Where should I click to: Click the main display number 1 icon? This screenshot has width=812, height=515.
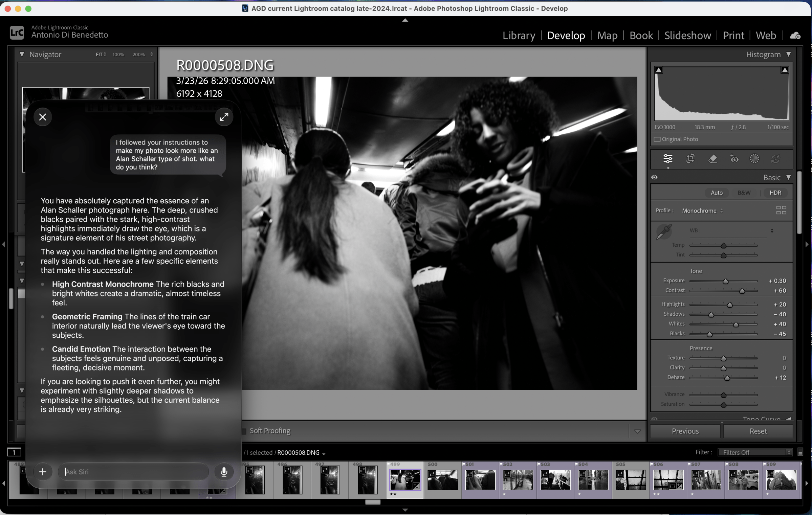click(14, 452)
